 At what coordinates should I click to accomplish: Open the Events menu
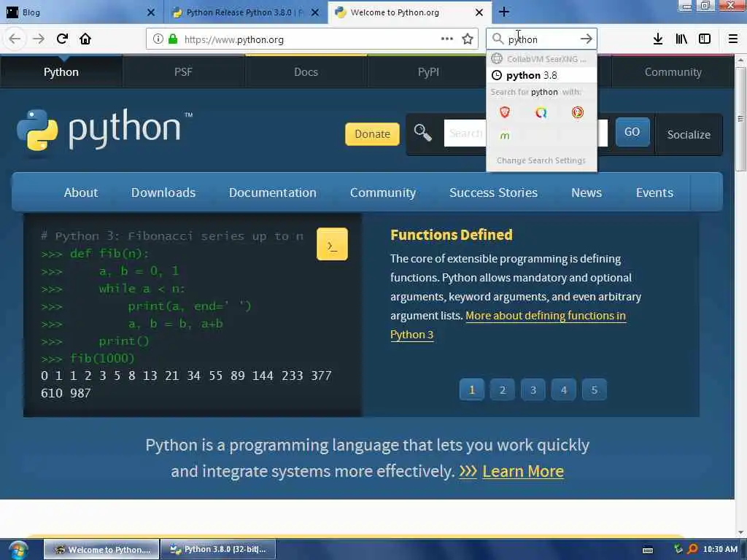point(654,192)
